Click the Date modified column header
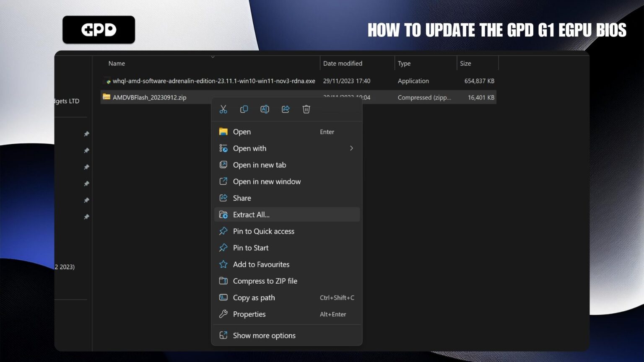 coord(343,63)
